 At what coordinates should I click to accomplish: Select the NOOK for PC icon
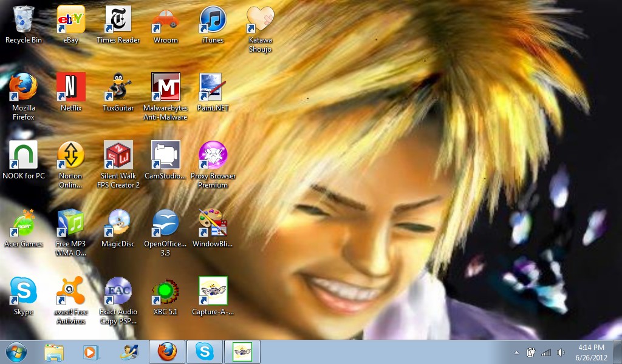[24, 156]
